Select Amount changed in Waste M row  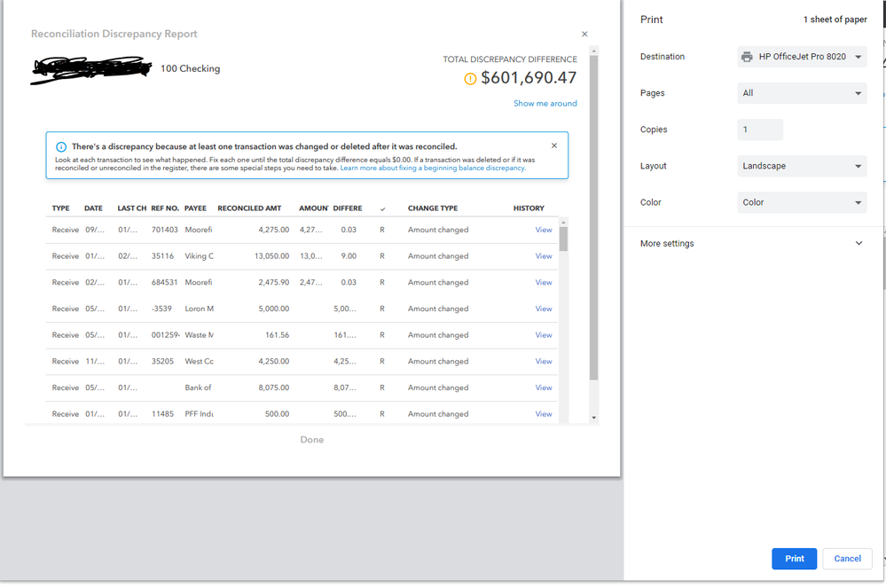(438, 335)
